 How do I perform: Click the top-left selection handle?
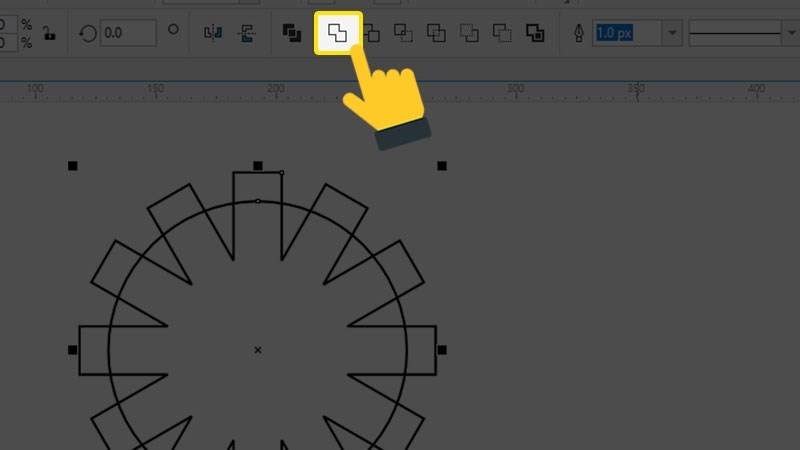pos(72,166)
